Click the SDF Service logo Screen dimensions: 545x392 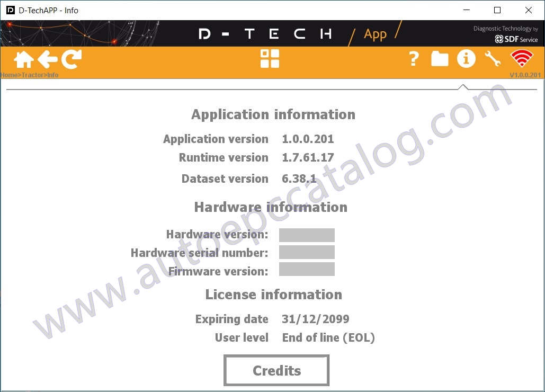click(x=516, y=39)
